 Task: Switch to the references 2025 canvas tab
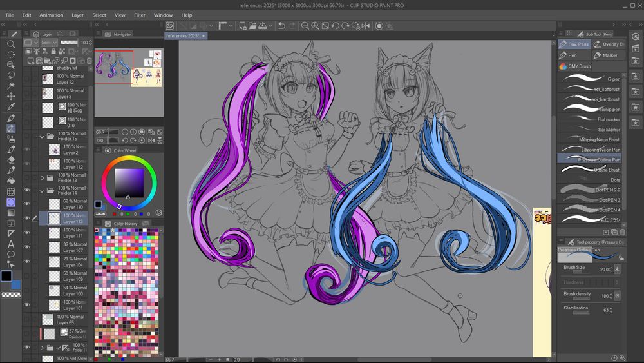pos(185,36)
